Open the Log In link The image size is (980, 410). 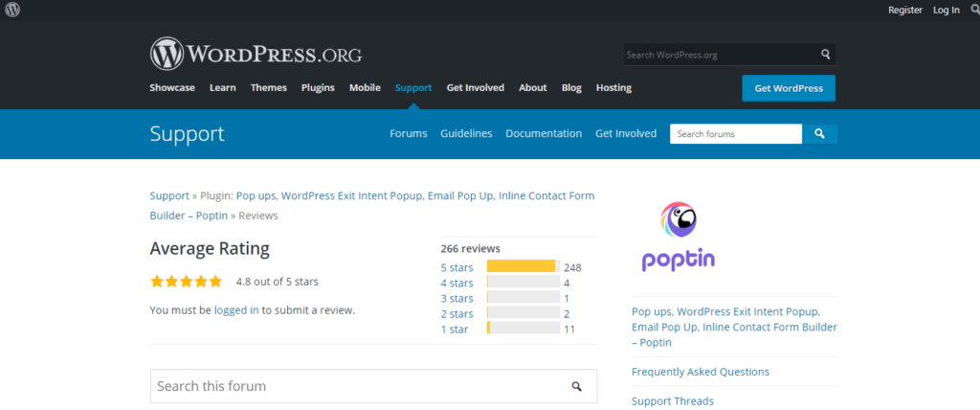[947, 10]
